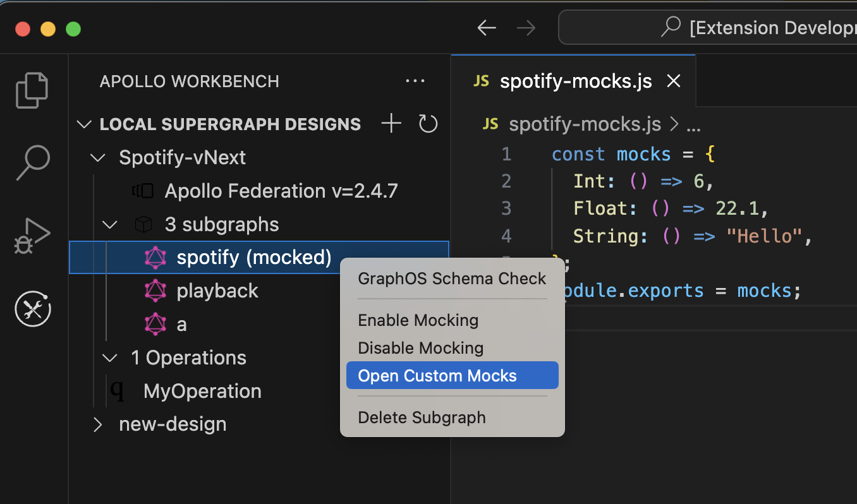Collapse the Local Supergraph Designs section
Screen dimensions: 857x504
point(83,124)
